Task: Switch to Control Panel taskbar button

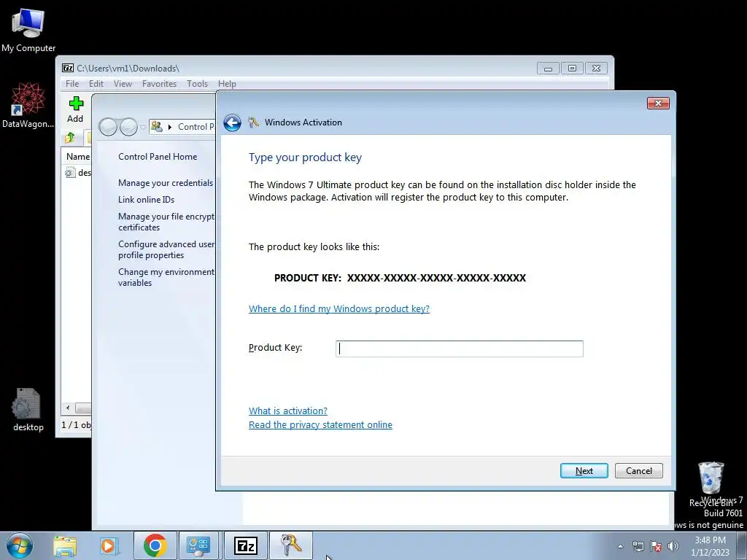Action: [x=198, y=545]
